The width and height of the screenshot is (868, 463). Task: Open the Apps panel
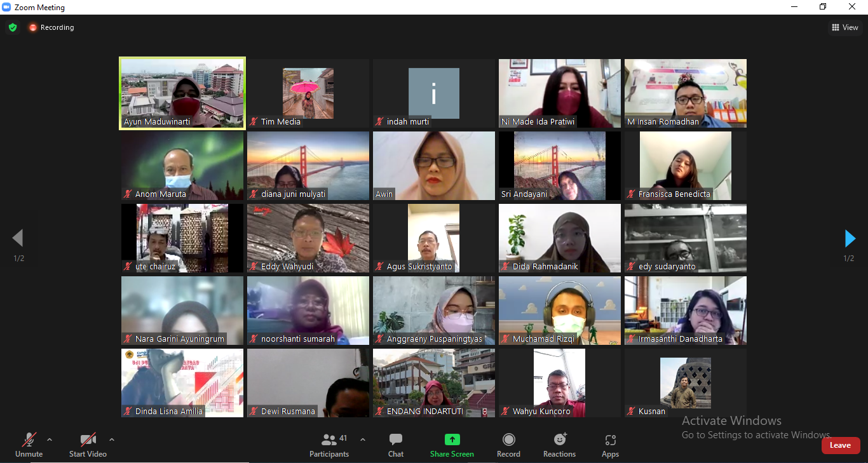click(x=610, y=445)
